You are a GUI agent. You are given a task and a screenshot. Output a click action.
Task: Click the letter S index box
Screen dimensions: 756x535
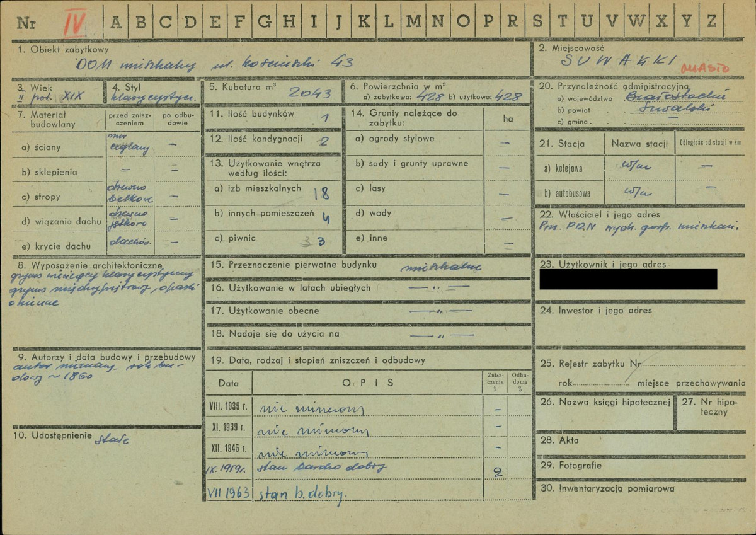537,22
